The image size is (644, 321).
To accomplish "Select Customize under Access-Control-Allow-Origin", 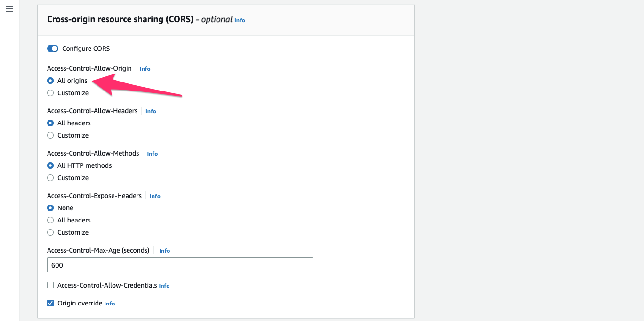I will [50, 93].
